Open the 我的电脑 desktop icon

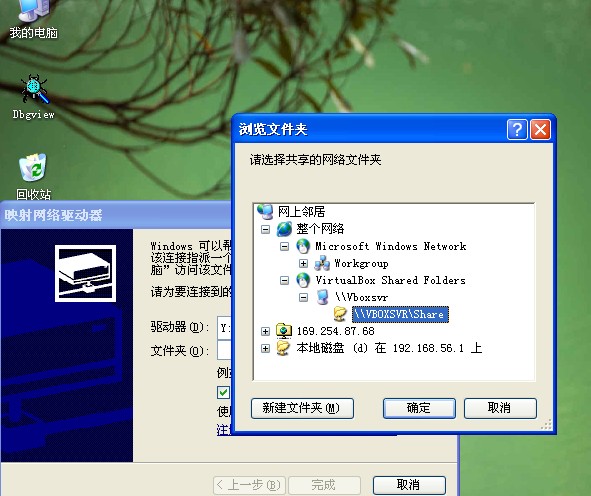pos(34,11)
